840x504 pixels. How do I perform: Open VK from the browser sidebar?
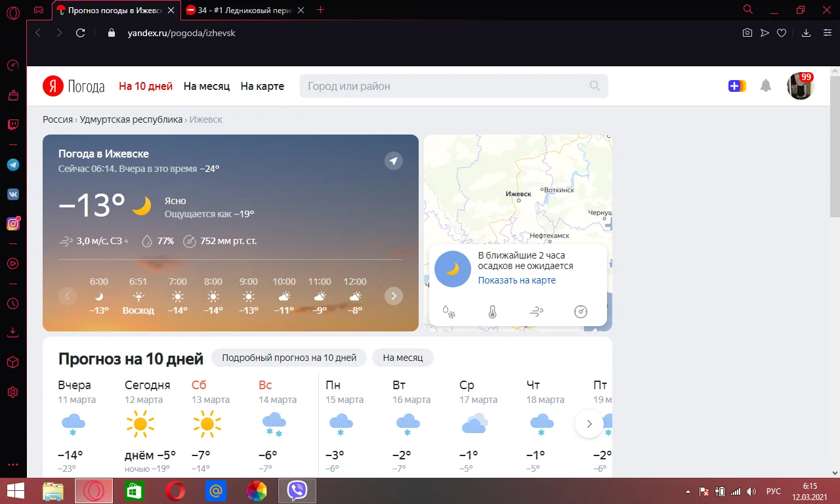(x=12, y=194)
